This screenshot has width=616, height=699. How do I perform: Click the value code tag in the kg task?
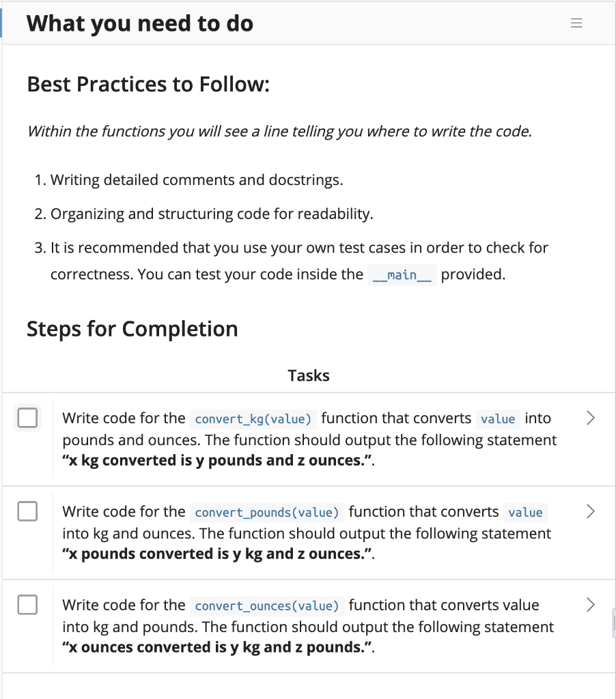498,418
